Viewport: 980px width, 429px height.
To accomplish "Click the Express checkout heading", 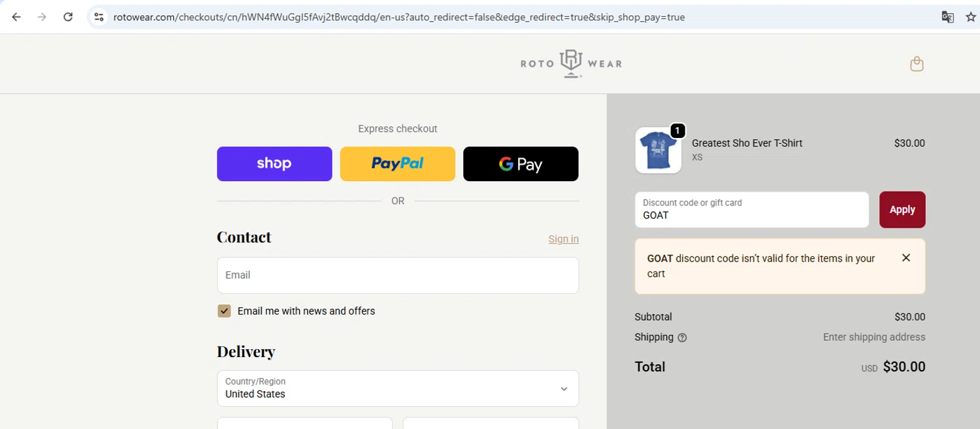I will (398, 129).
